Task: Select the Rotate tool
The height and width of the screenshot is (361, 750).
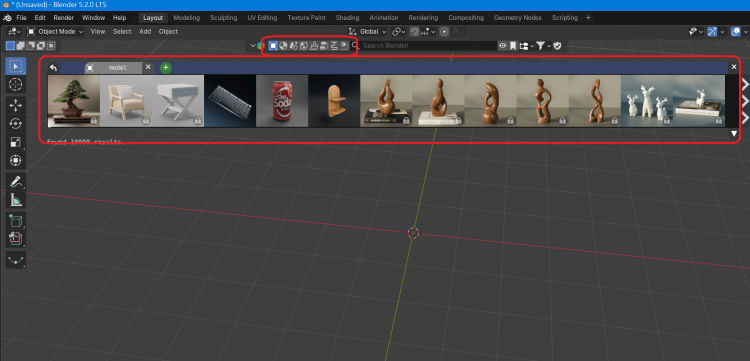Action: click(16, 124)
